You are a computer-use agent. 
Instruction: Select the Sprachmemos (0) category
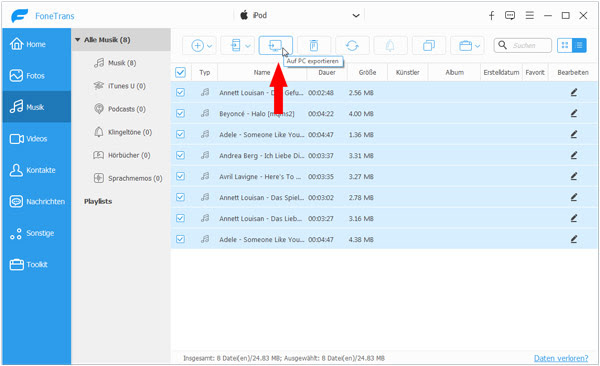tap(128, 178)
